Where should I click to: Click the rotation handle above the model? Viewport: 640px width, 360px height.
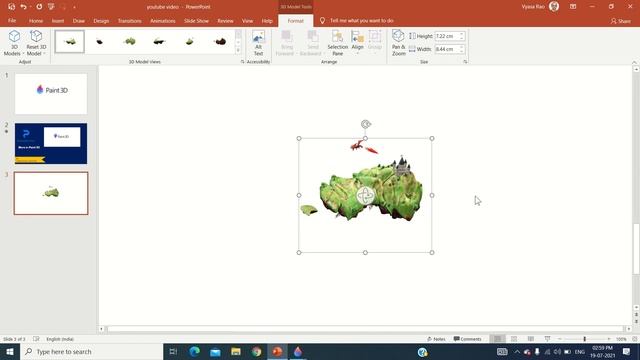click(x=366, y=124)
